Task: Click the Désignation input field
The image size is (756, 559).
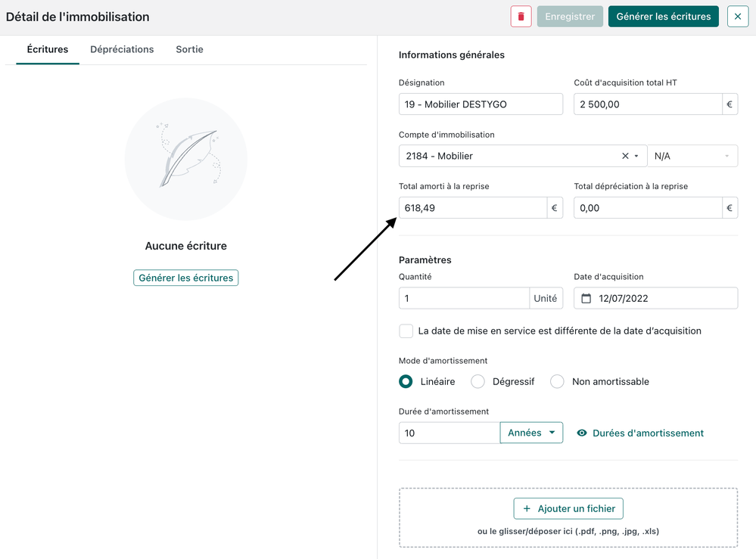Action: tap(481, 104)
